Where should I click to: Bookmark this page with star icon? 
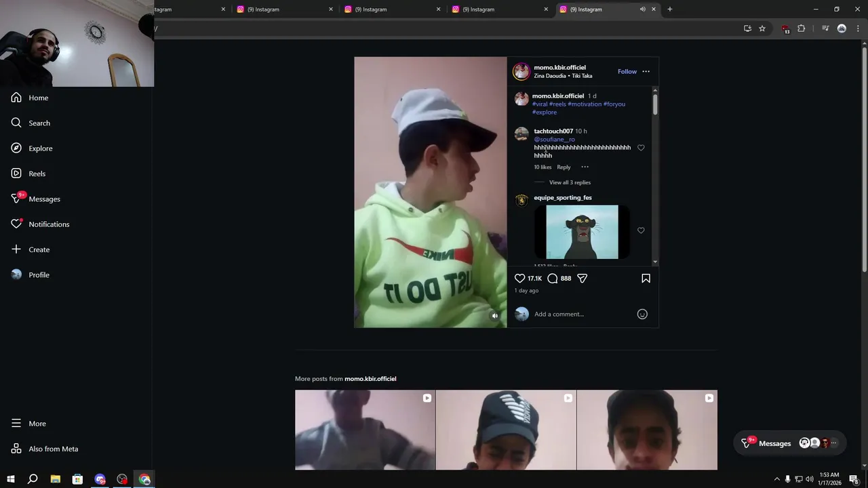762,28
